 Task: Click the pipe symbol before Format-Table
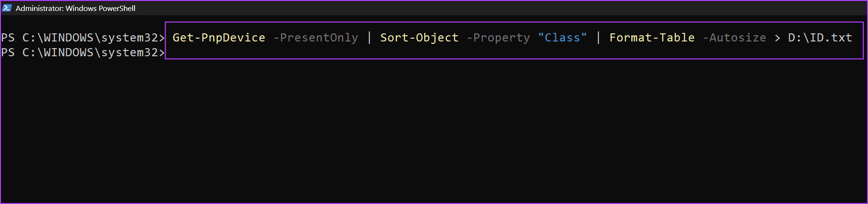point(598,38)
